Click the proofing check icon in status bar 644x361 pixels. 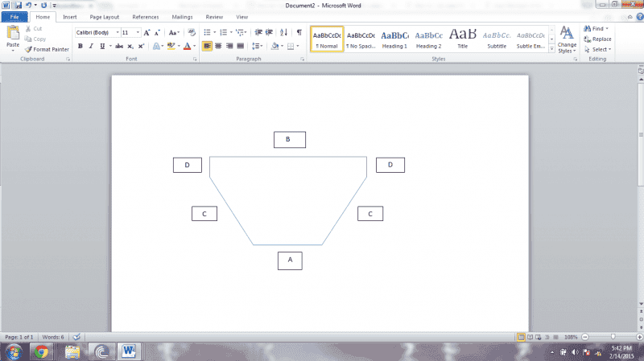click(x=76, y=337)
